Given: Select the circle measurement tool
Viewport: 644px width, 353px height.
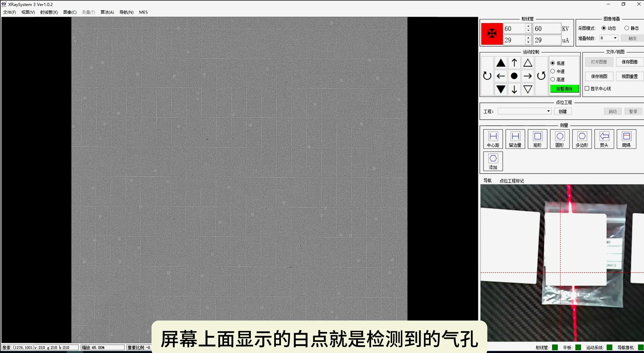Looking at the screenshot, I should pos(560,139).
